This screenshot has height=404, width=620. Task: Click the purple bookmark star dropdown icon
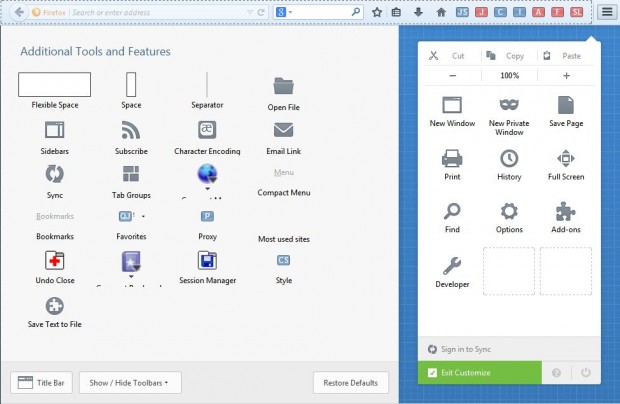click(x=131, y=261)
